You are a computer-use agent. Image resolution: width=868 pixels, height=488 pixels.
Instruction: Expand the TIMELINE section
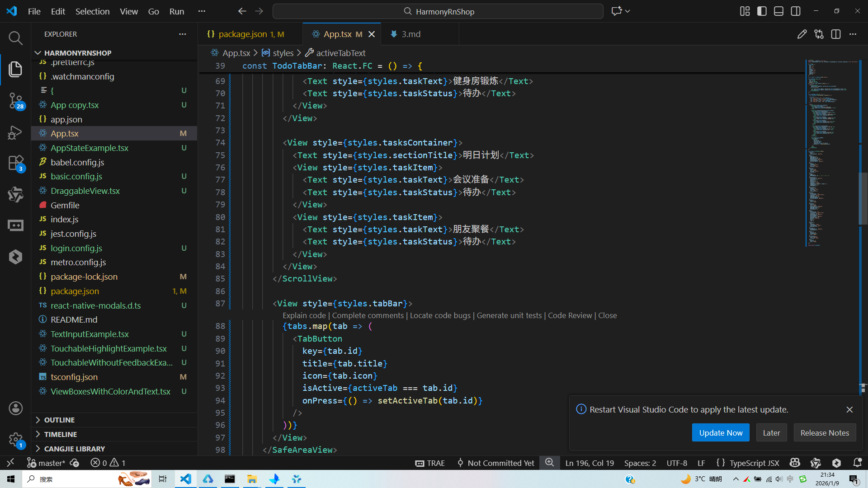[61, 434]
